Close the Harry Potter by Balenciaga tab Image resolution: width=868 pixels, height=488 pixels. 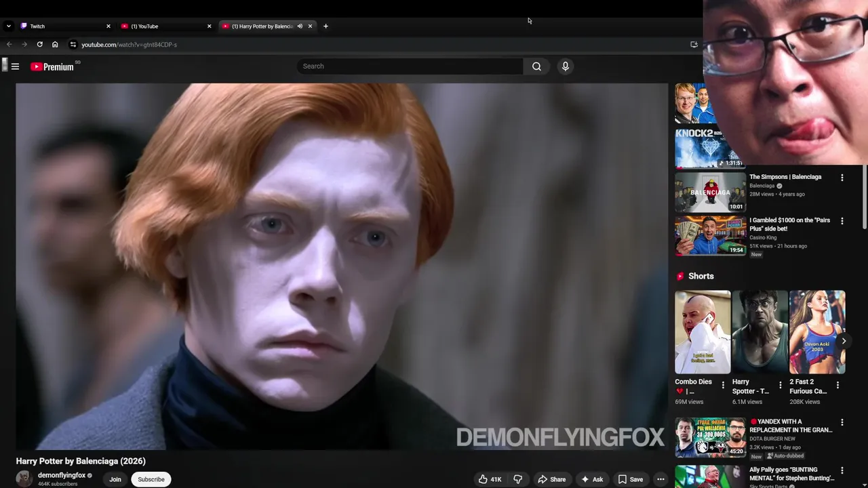(310, 26)
